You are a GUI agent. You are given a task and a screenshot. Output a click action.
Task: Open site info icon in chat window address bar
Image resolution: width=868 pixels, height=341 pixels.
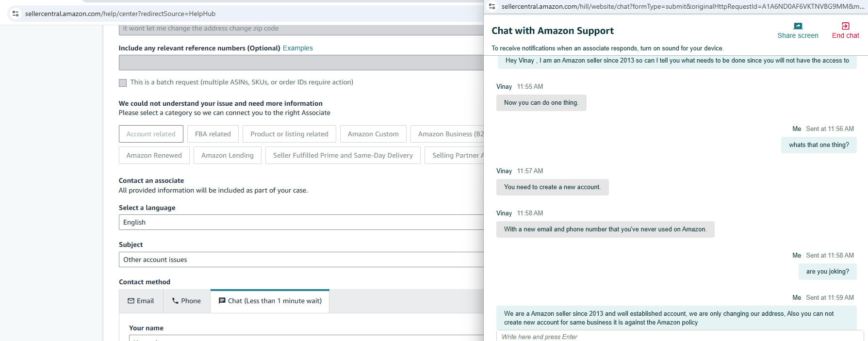click(492, 6)
